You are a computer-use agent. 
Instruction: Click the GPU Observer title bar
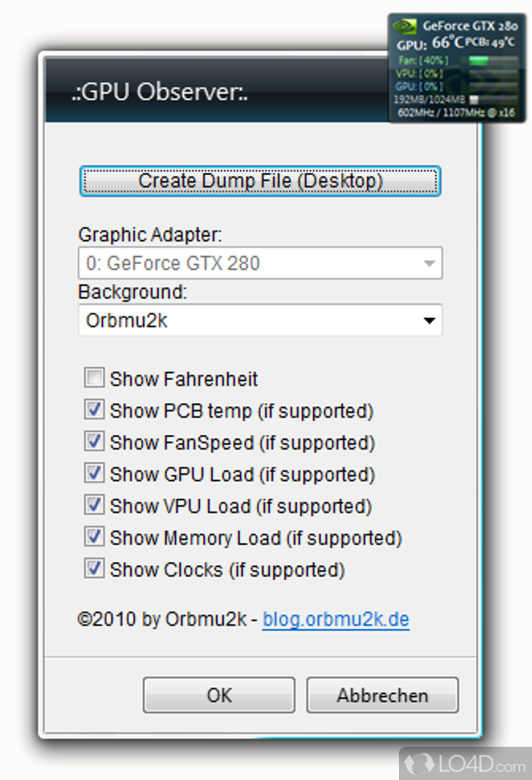199,93
